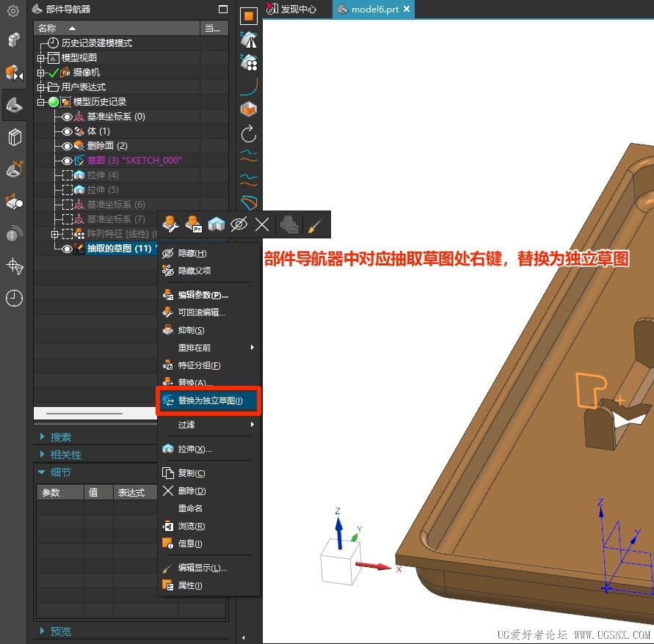Toggle visibility eye of 删除面 (2) feature
This screenshot has height=644, width=654.
(x=67, y=146)
